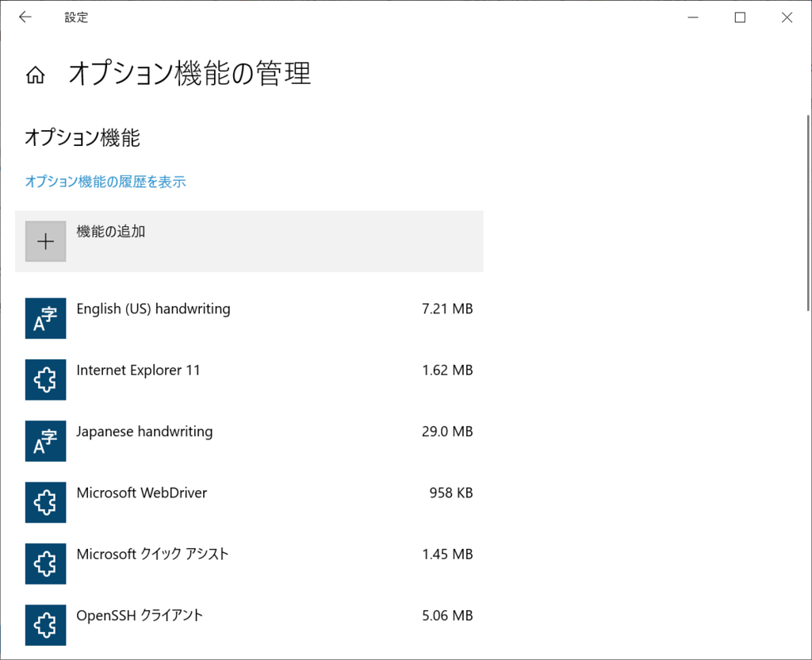Click the 設定 window title text
Viewport: 812px width, 660px height.
coord(76,17)
